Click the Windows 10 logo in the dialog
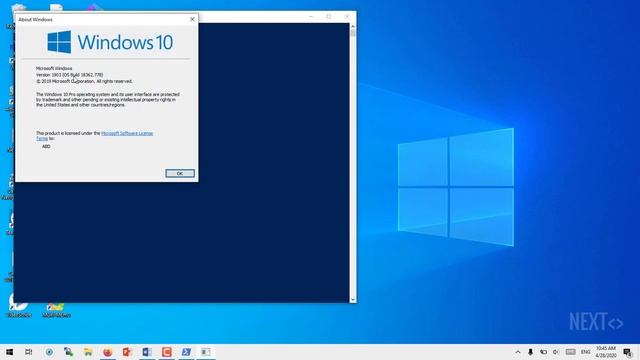Viewport: 640px width, 360px height. [110, 42]
